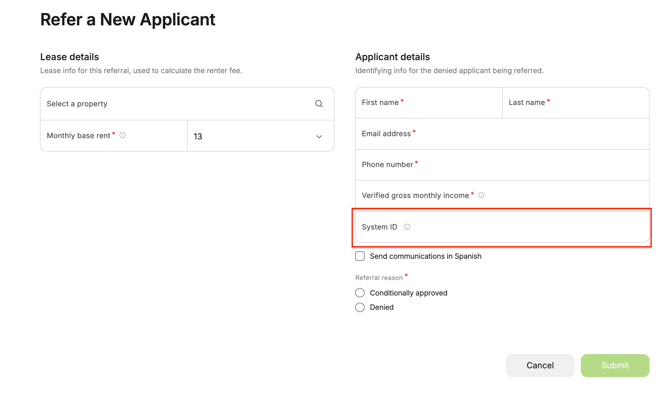Click the search icon in Select a property
The height and width of the screenshot is (394, 670).
[319, 104]
